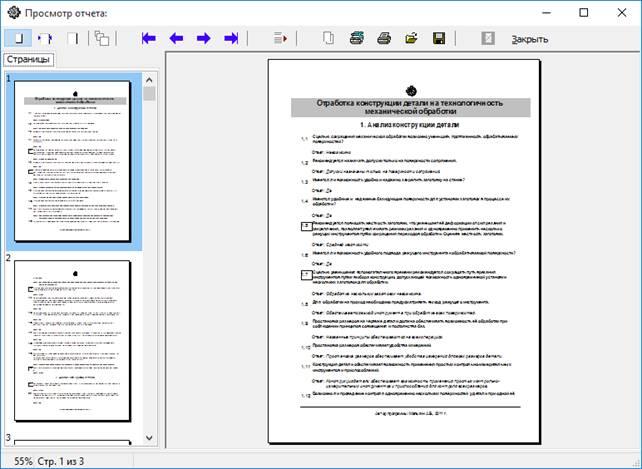642x469 pixels.
Task: Set zoom to 100% actual size
Action: coord(73,38)
